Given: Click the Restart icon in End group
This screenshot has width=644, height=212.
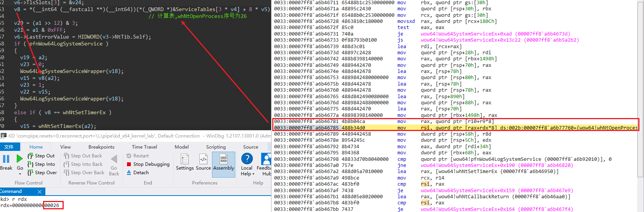Looking at the screenshot, I should coord(129,156).
